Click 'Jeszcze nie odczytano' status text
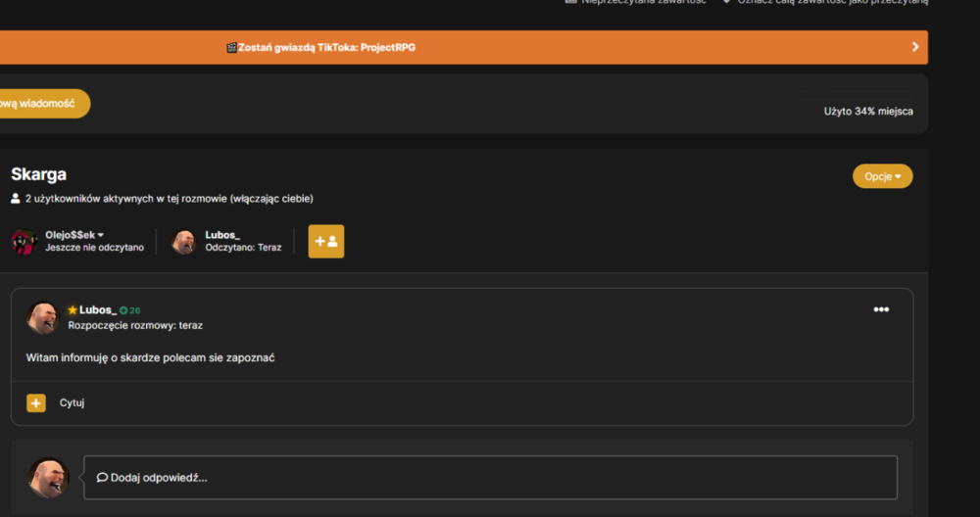Viewport: 980px width, 517px height. coord(94,248)
